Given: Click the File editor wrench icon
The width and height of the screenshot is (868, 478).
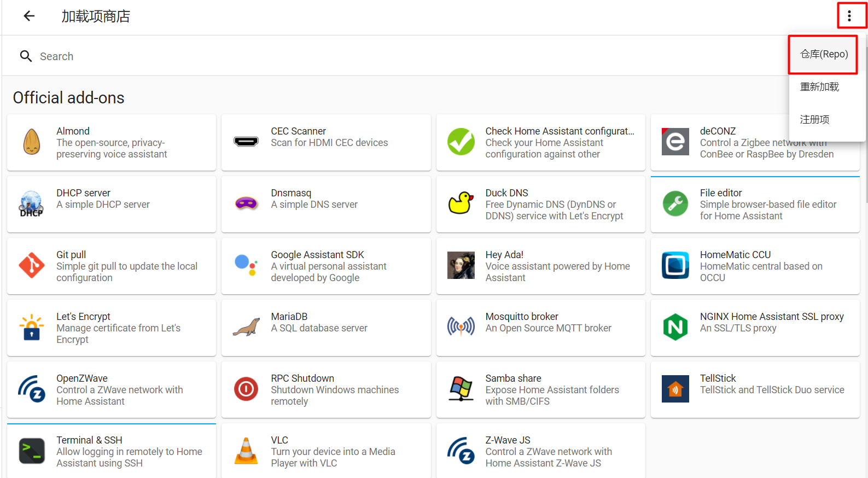Looking at the screenshot, I should tap(675, 204).
